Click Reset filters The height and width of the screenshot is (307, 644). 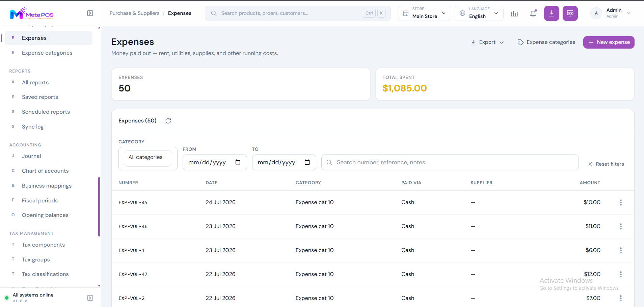[x=606, y=164]
